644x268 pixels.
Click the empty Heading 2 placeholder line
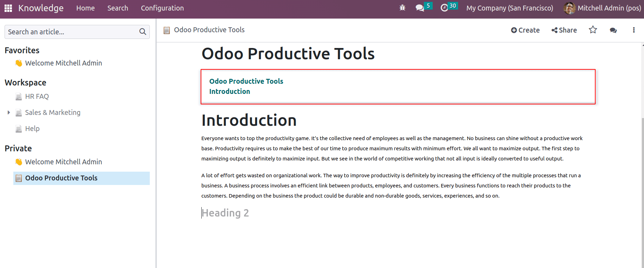pyautogui.click(x=225, y=213)
